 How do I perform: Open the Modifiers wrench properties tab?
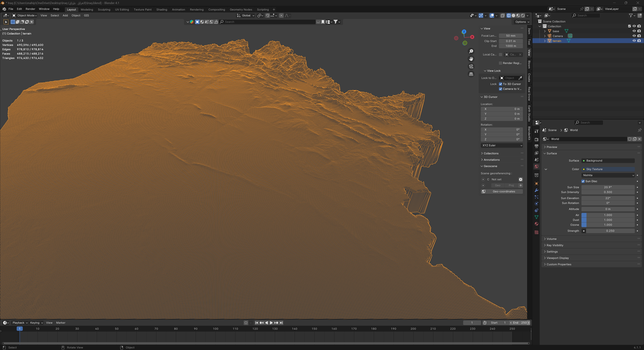[x=536, y=190]
